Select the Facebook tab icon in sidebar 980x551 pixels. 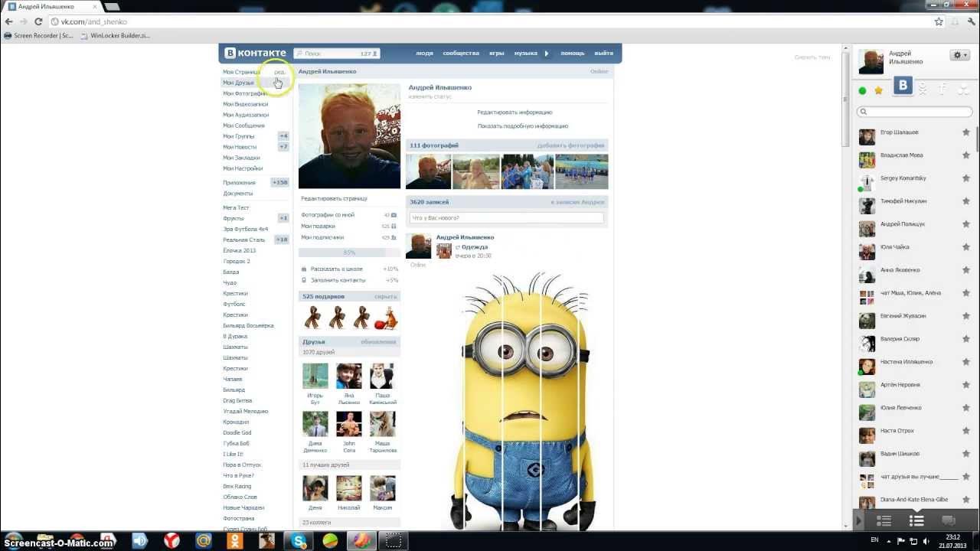(942, 90)
